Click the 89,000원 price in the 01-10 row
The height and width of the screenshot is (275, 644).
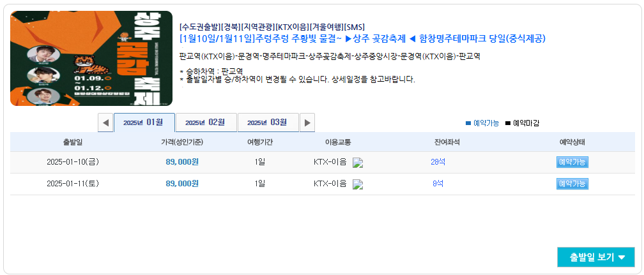click(x=182, y=162)
